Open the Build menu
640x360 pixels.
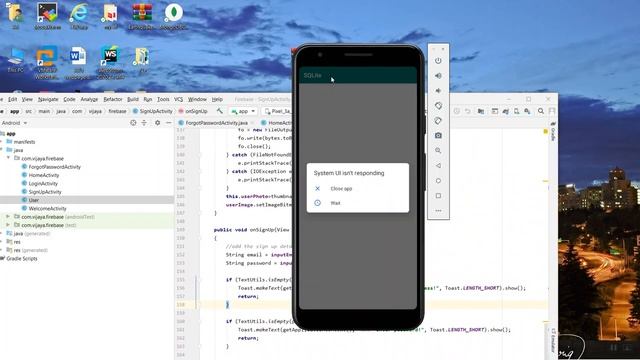tap(133, 99)
